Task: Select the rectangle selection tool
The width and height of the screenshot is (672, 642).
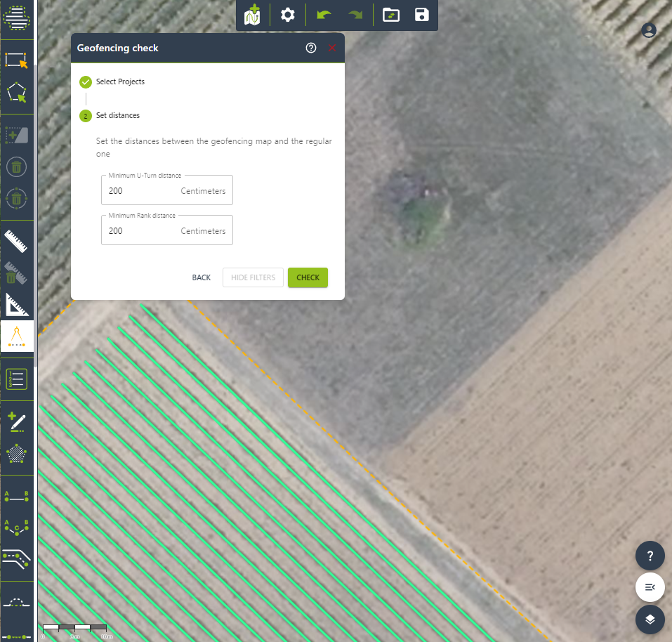Action: coord(17,60)
